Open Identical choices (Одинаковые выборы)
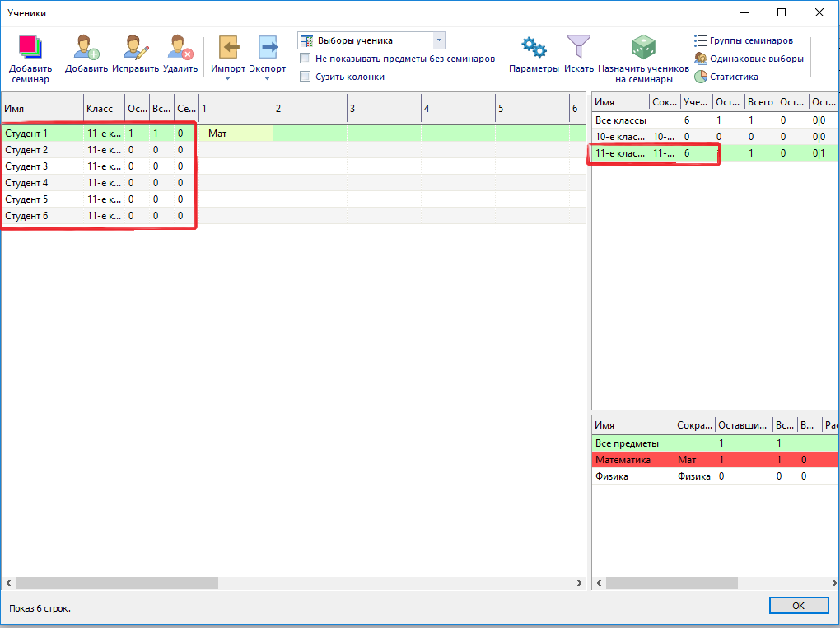This screenshot has width=840, height=628. click(x=701, y=59)
